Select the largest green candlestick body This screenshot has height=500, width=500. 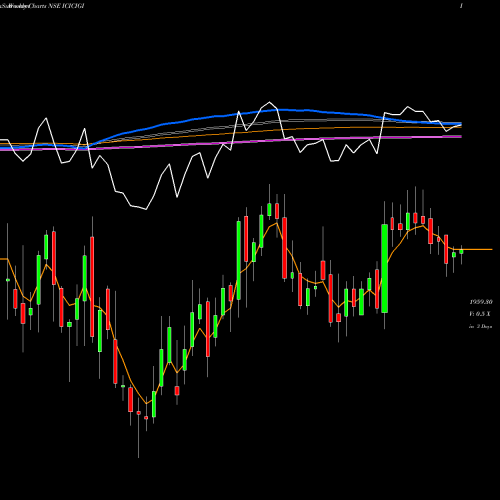(384, 269)
